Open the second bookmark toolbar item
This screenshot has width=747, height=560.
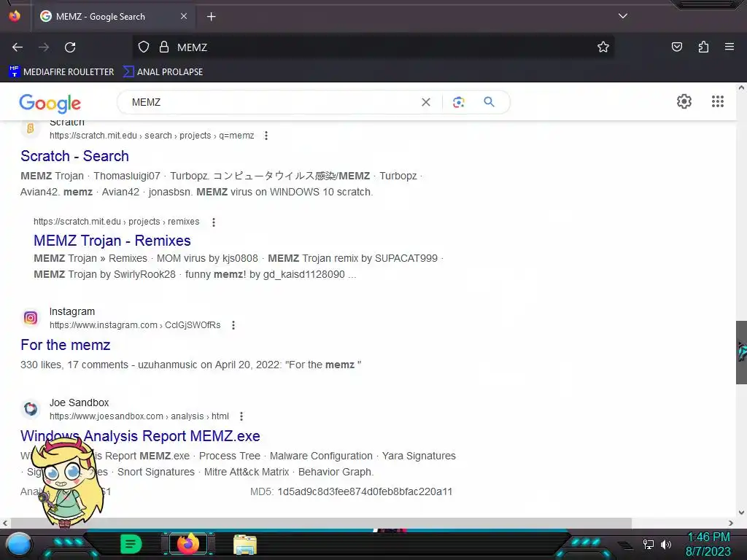(x=163, y=72)
